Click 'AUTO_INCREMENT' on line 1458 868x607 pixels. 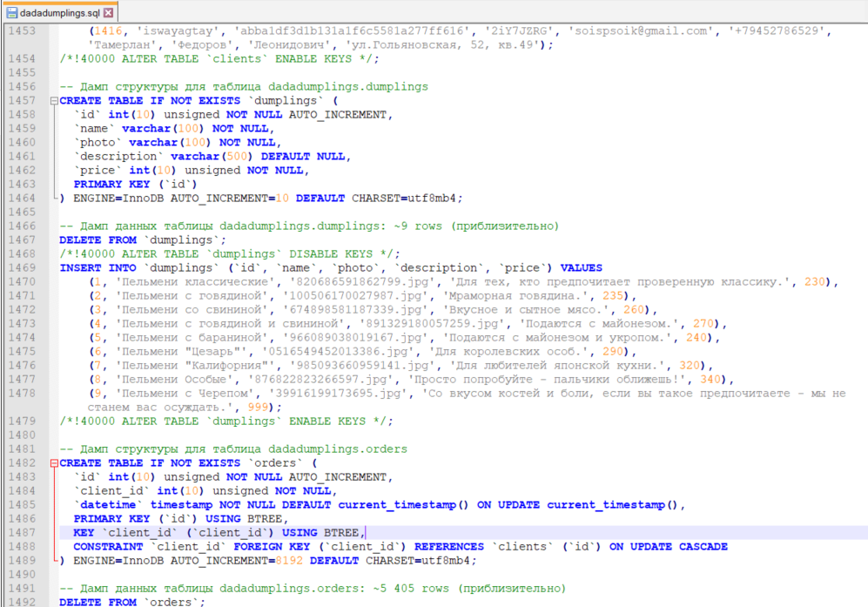coord(337,115)
